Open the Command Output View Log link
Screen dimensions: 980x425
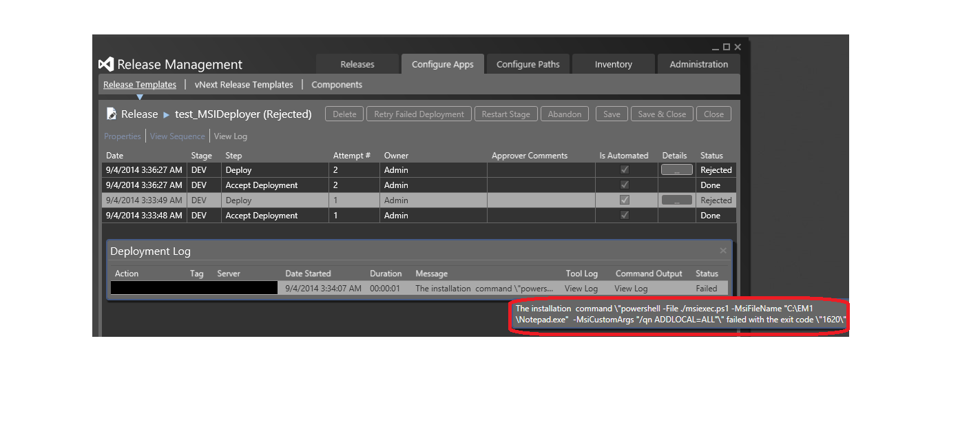(631, 289)
